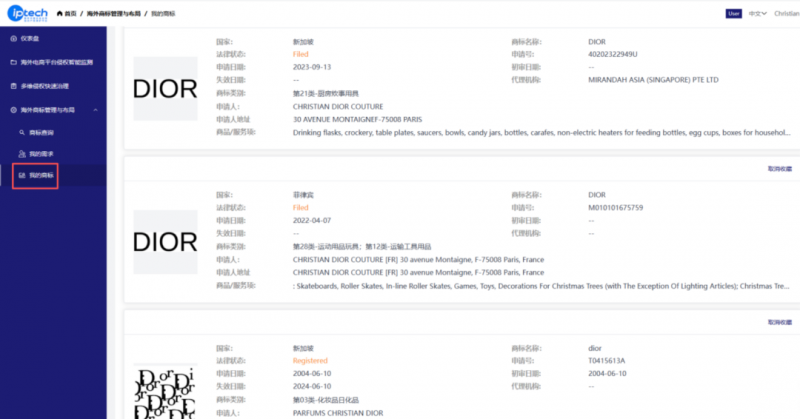This screenshot has width=800, height=419.
Task: Collapse the 海外商标管理与布局 sidebar section
Action: pos(96,109)
